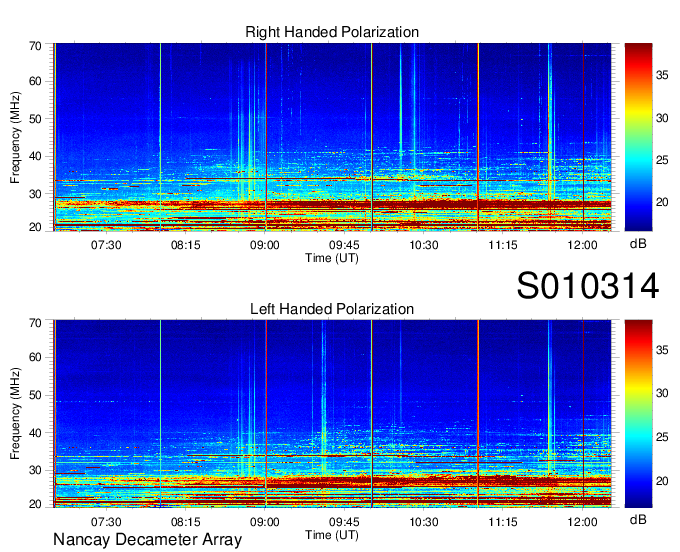Screen dimensions: 680x552
Task: Click Time (UT) label under Right Handed plot
Action: coord(332,258)
